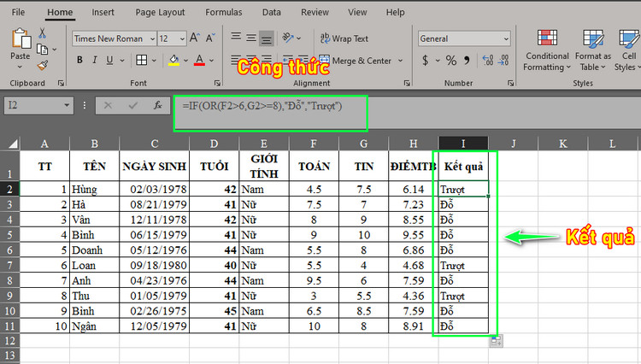
Task: Open the Help tab
Action: [x=396, y=12]
